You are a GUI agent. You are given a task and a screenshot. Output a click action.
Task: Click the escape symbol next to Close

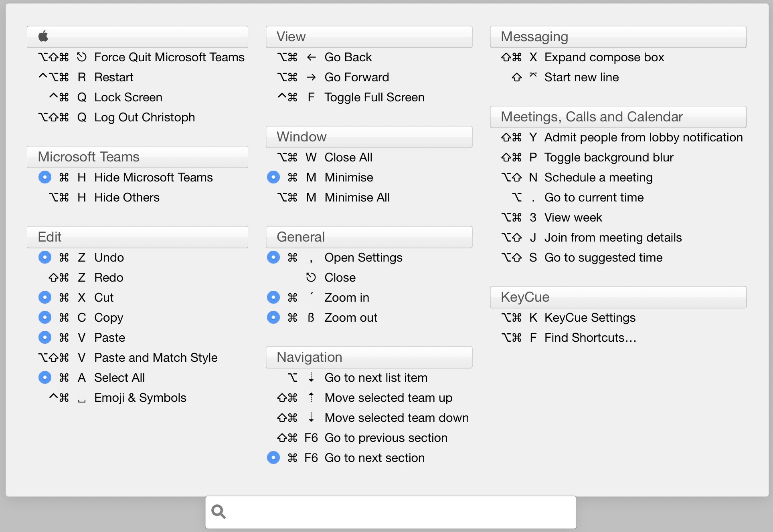pyautogui.click(x=311, y=277)
